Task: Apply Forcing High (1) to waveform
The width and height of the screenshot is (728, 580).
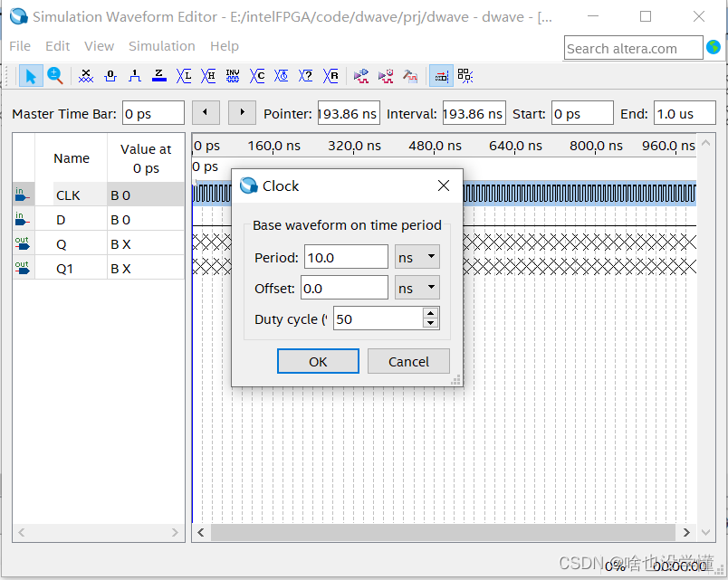Action: [135, 76]
